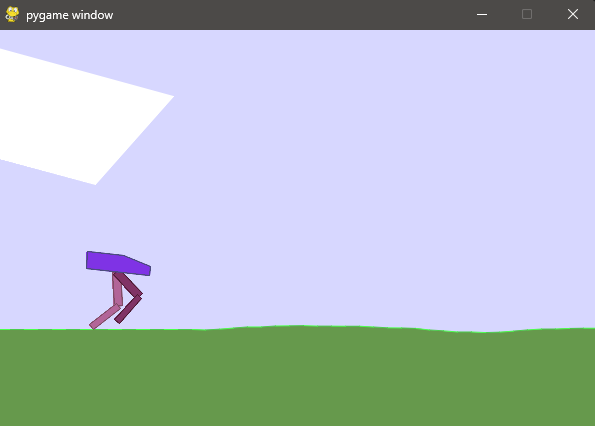Click the bright green grass edge at the hill crest
Screen dimensions: 595x426
(298, 325)
